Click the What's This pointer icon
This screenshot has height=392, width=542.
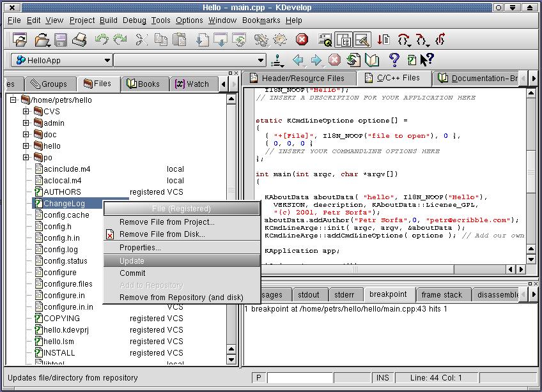coord(426,60)
